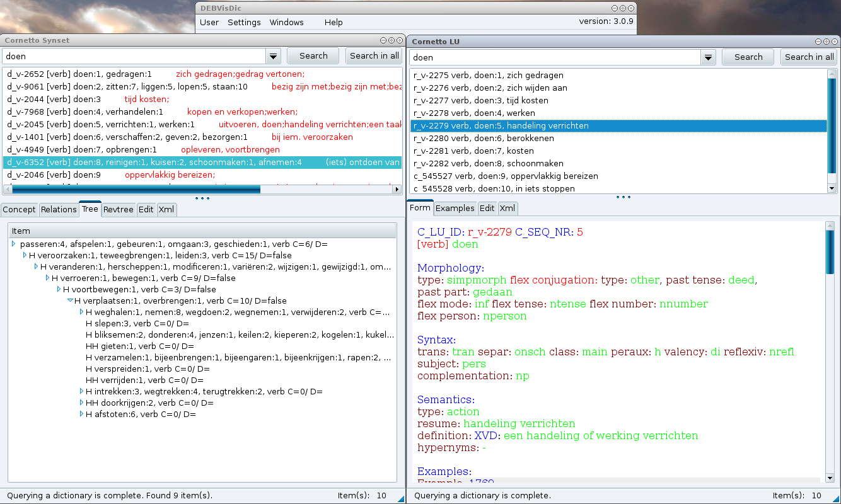Image resolution: width=841 pixels, height=504 pixels.
Task: Click the HH verrijden:1 tree item
Action: (144, 380)
